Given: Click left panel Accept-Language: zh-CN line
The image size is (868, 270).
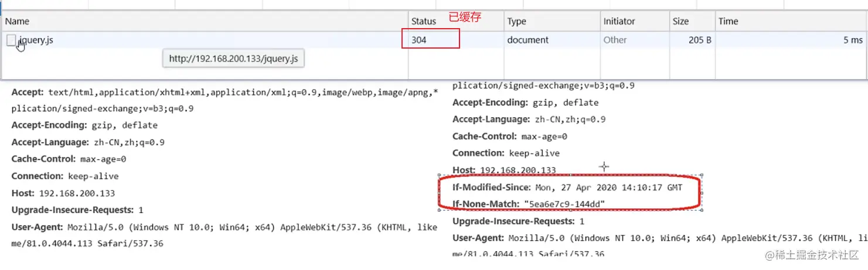Looking at the screenshot, I should coord(88,142).
